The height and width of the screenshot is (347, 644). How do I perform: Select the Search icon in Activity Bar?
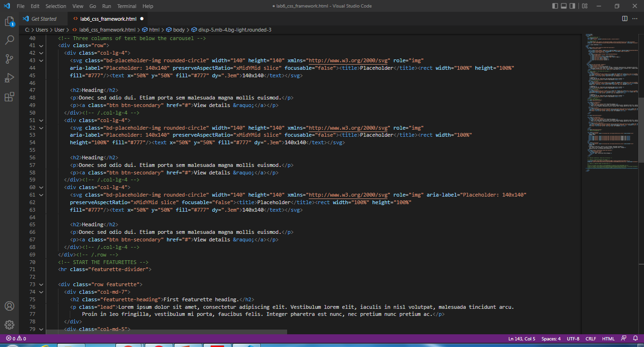pos(9,40)
